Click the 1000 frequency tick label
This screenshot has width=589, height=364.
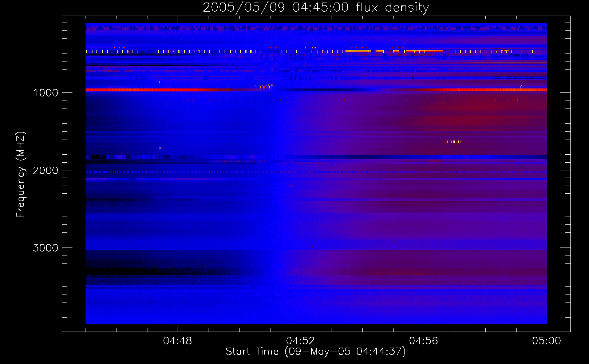pos(46,93)
